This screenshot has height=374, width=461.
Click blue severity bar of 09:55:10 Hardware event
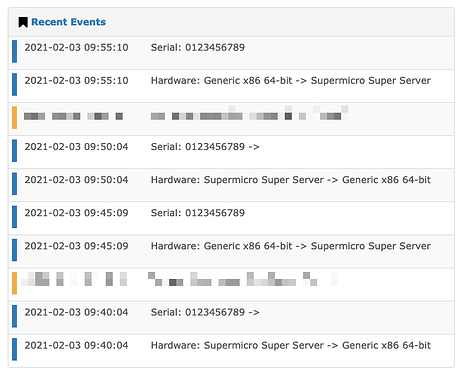tap(14, 84)
